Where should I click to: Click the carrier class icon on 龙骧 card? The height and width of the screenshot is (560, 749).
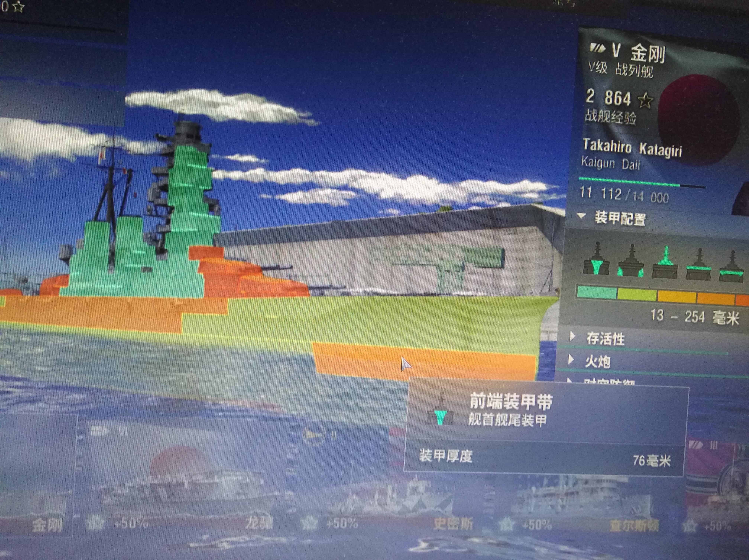click(100, 431)
